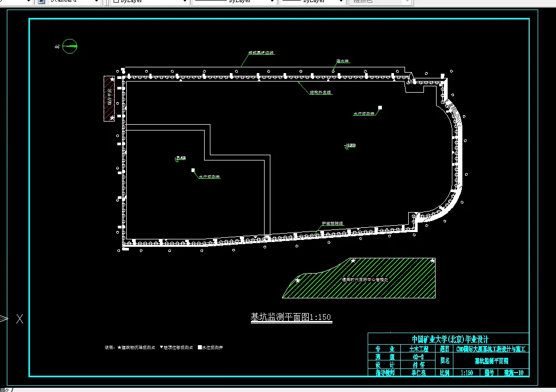The width and height of the screenshot is (556, 392).
Task: Select the legend entry 桩顶位移观测点
Action: (x=177, y=348)
